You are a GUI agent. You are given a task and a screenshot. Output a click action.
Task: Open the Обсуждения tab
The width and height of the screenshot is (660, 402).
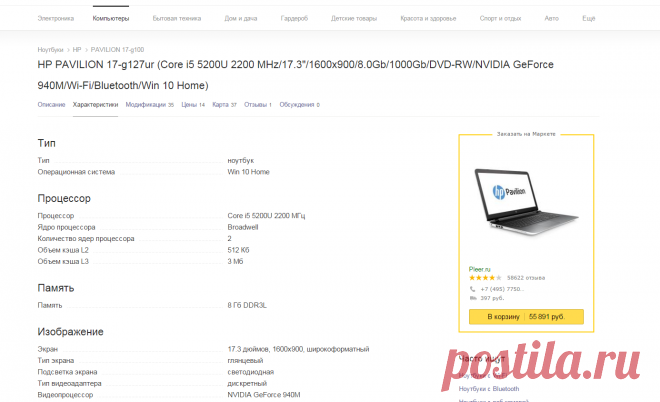point(299,105)
